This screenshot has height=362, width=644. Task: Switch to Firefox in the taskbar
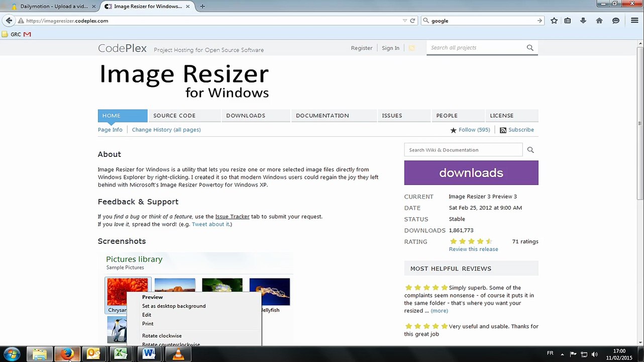pos(67,354)
